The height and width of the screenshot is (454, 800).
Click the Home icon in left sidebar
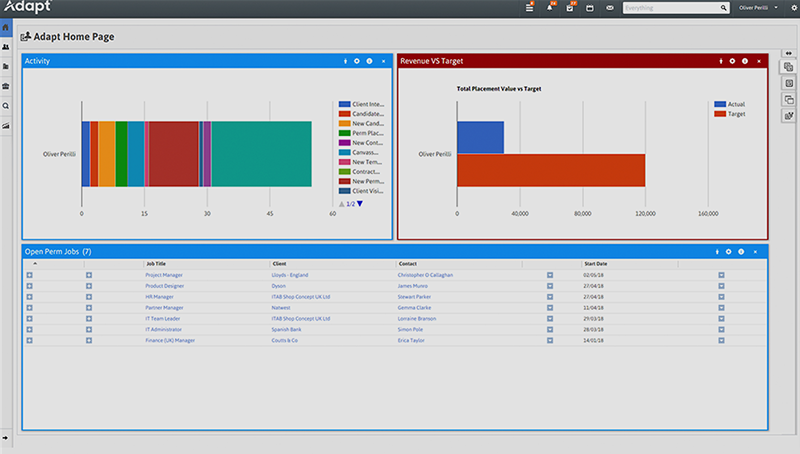(x=6, y=27)
